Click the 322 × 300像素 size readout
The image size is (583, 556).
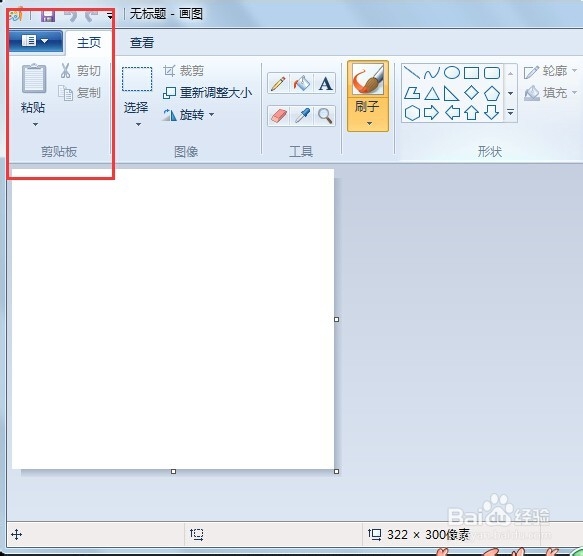428,535
